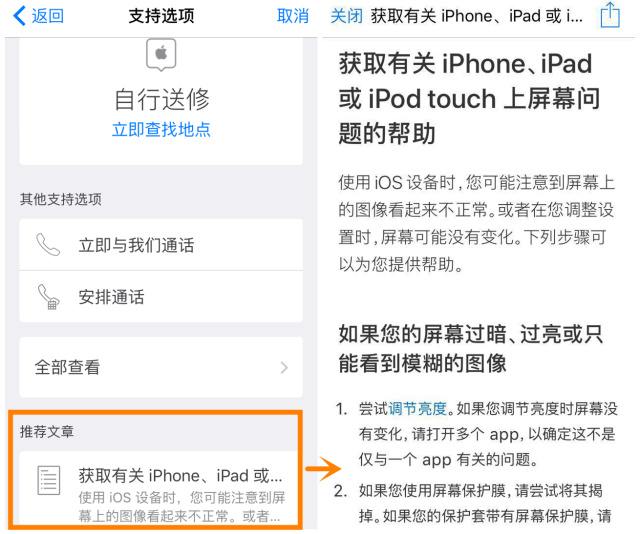The image size is (640, 534).
Task: Tap the 支持选项 header title
Action: 162,16
